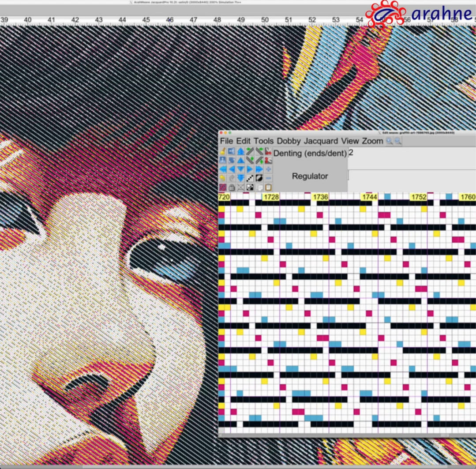Image resolution: width=476 pixels, height=469 pixels.
Task: Open the Tools menu
Action: pyautogui.click(x=263, y=141)
